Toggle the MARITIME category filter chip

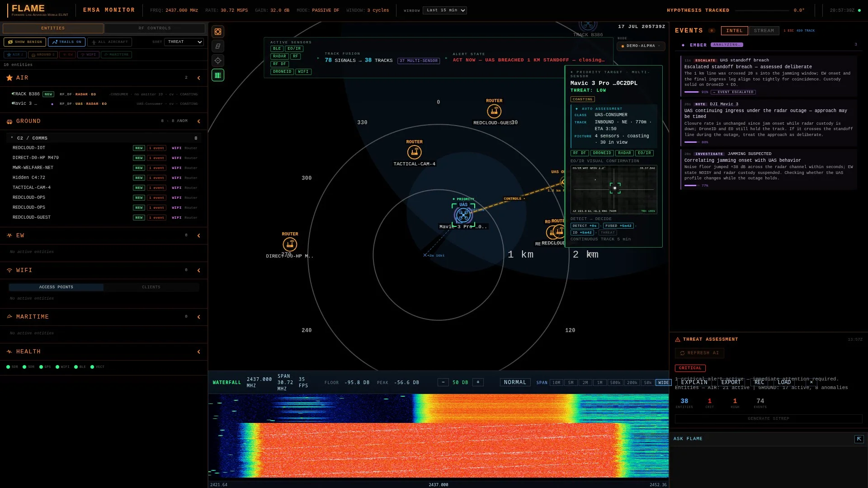[116, 55]
